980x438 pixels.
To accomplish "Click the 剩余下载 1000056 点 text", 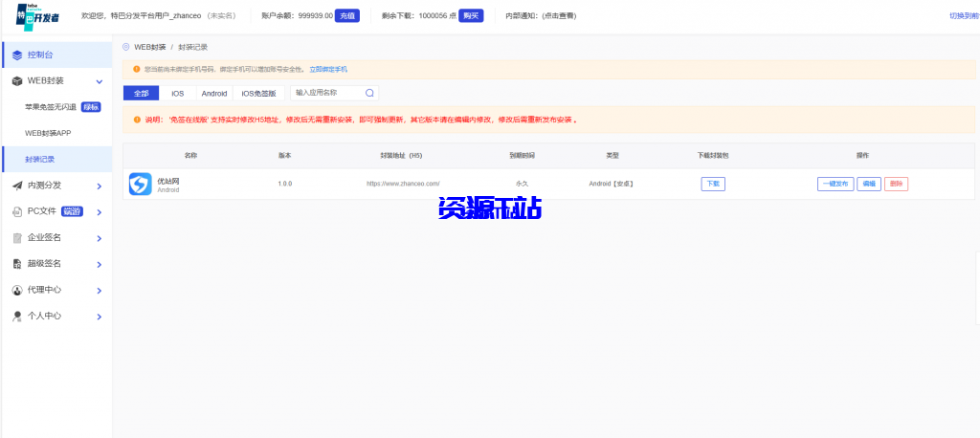I will (419, 16).
